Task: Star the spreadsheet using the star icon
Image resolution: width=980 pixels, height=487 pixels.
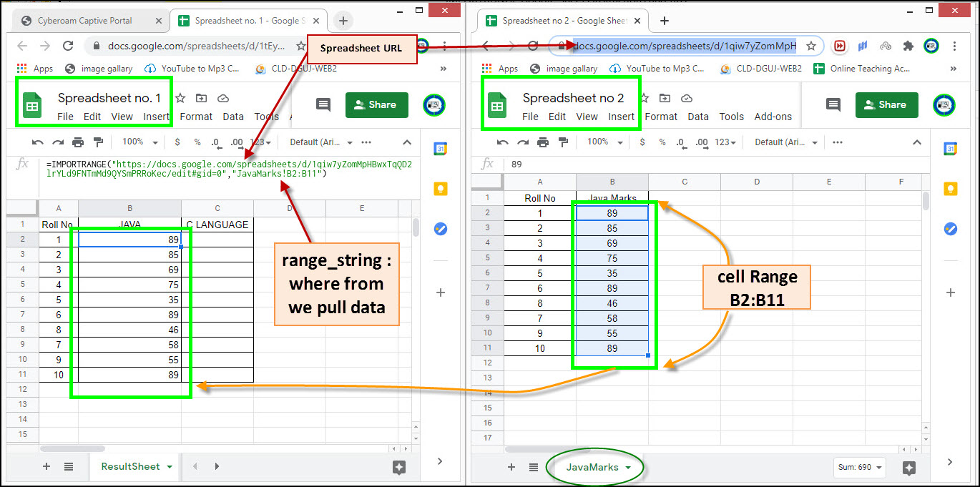Action: (644, 98)
